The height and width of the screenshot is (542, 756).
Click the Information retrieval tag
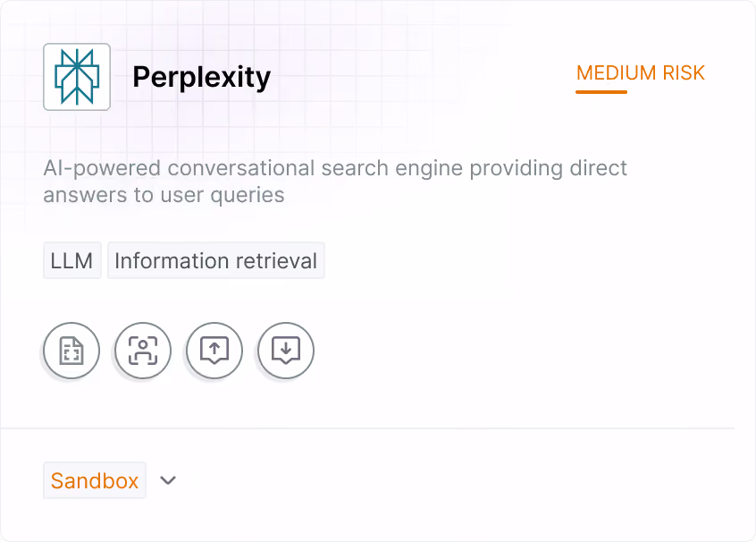[x=216, y=260]
